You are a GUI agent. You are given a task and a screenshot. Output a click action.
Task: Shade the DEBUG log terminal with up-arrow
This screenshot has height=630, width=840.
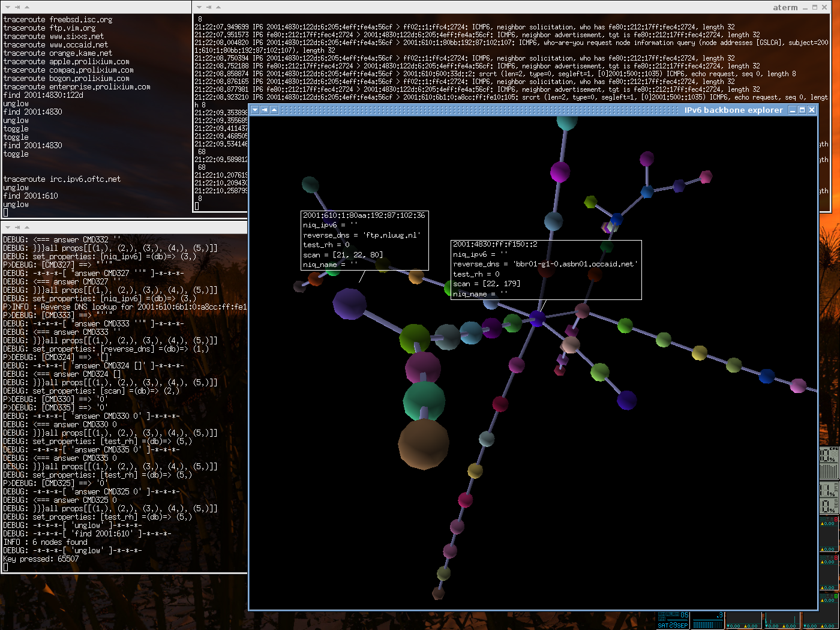27,227
